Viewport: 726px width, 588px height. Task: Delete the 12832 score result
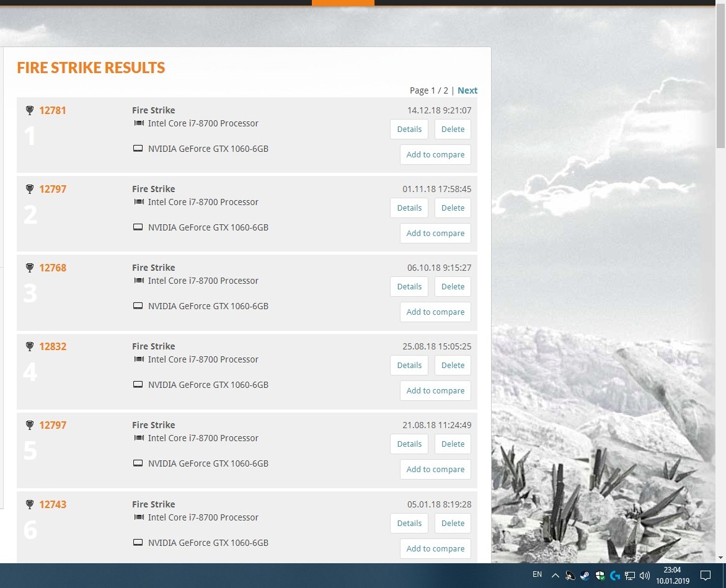(x=453, y=365)
